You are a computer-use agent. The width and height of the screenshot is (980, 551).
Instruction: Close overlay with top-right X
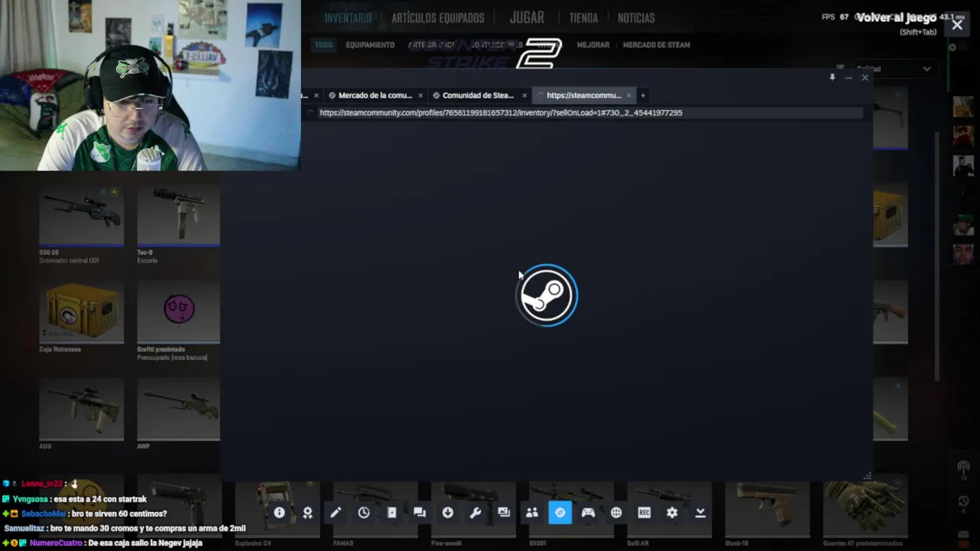click(957, 25)
